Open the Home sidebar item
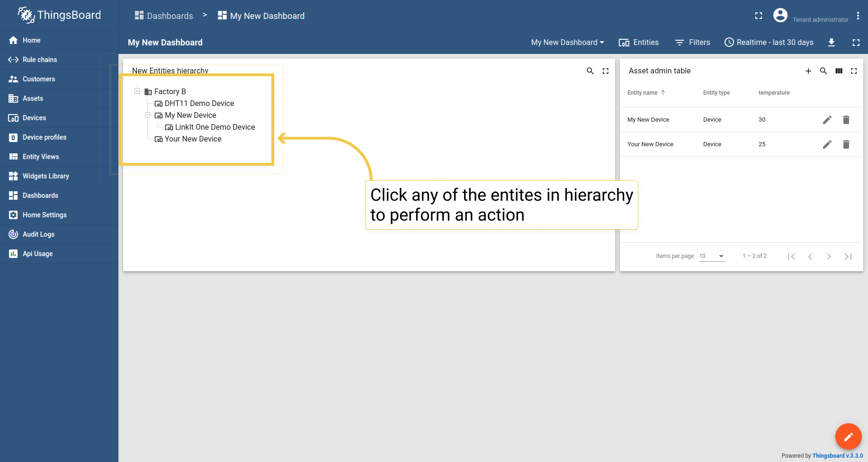 tap(59, 40)
